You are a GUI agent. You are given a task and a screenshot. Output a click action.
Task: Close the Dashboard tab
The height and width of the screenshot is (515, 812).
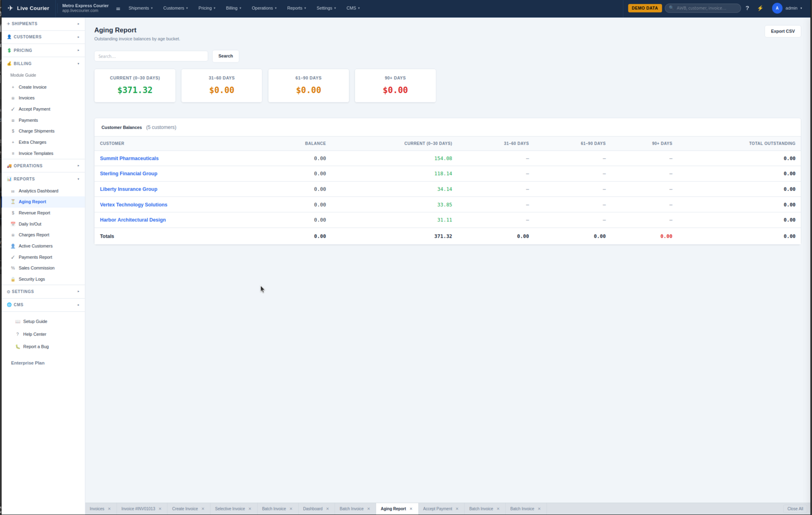click(328, 509)
